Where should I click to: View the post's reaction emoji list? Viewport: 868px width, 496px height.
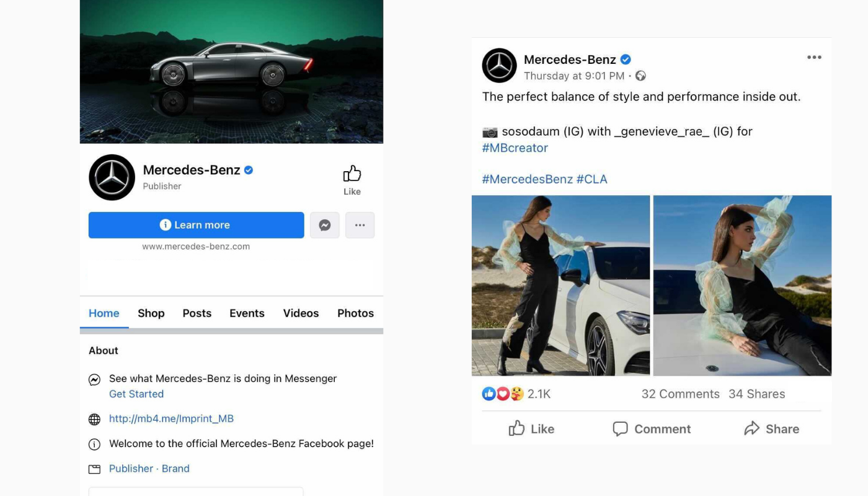503,394
